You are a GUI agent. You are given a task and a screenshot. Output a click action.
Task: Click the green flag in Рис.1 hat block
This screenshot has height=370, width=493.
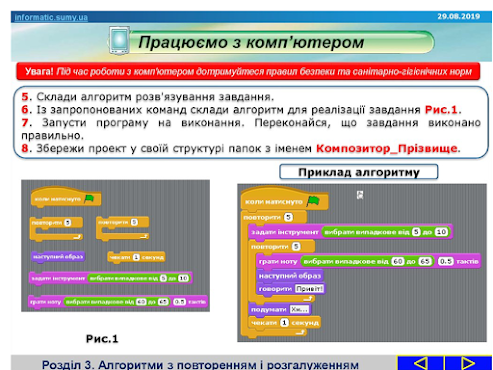point(89,199)
